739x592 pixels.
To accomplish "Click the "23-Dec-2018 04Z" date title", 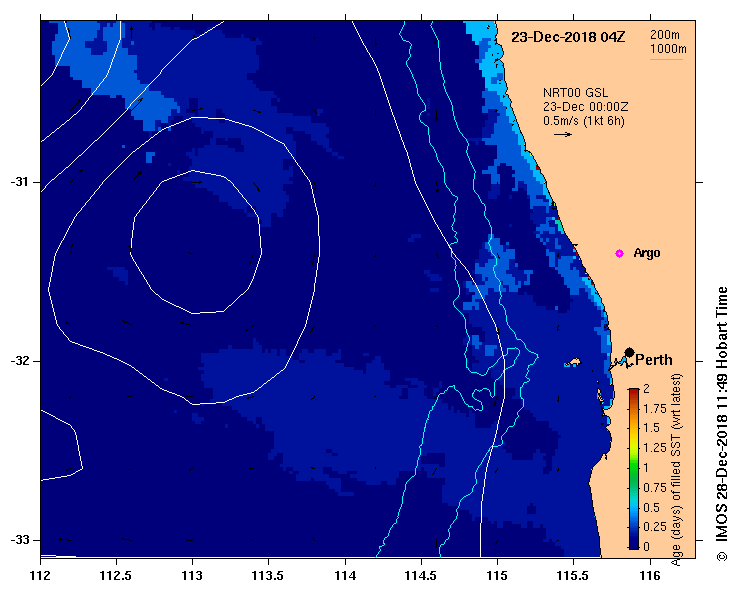I will 568,37.
